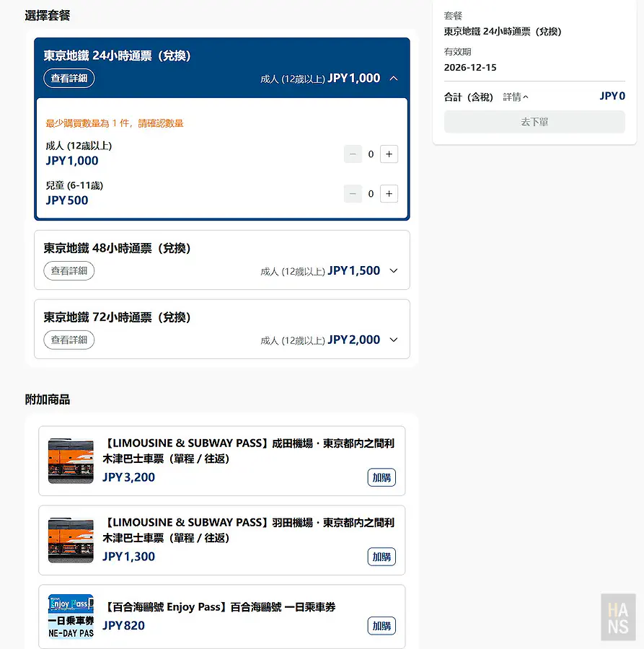Open 查看詳細 for 72小時通票
Image resolution: width=644 pixels, height=649 pixels.
69,340
